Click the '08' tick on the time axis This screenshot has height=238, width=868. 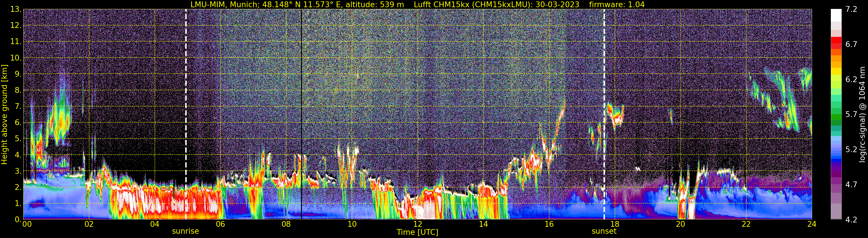click(286, 224)
